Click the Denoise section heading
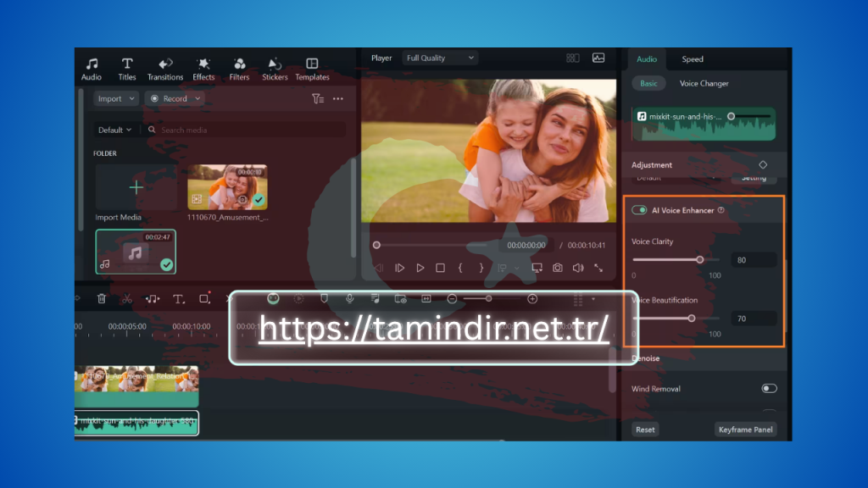This screenshot has width=868, height=488. (x=645, y=358)
